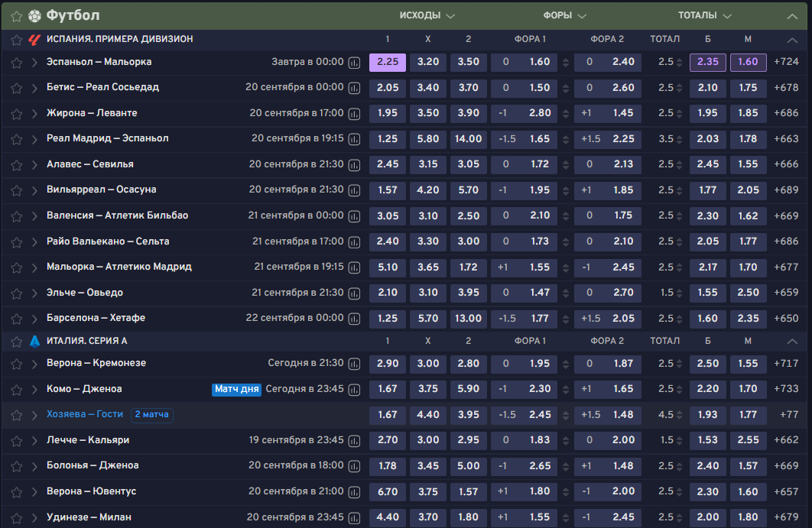This screenshot has width=812, height=528.
Task: Change total value for Хозяева – Гости
Action: click(680, 416)
